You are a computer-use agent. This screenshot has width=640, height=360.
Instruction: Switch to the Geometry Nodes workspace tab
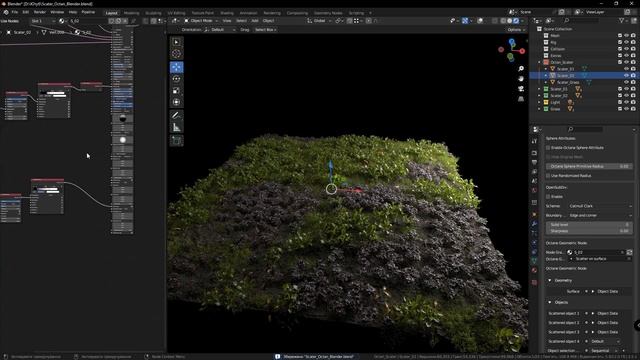[328, 13]
